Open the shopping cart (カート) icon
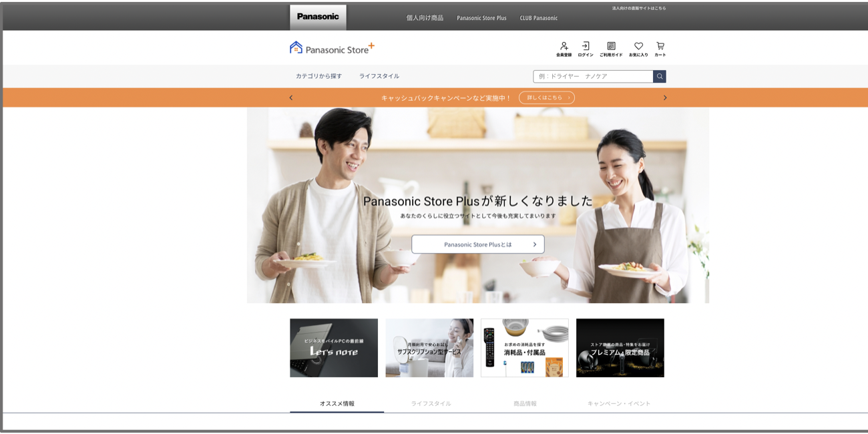Image resolution: width=868 pixels, height=434 pixels. [x=660, y=49]
